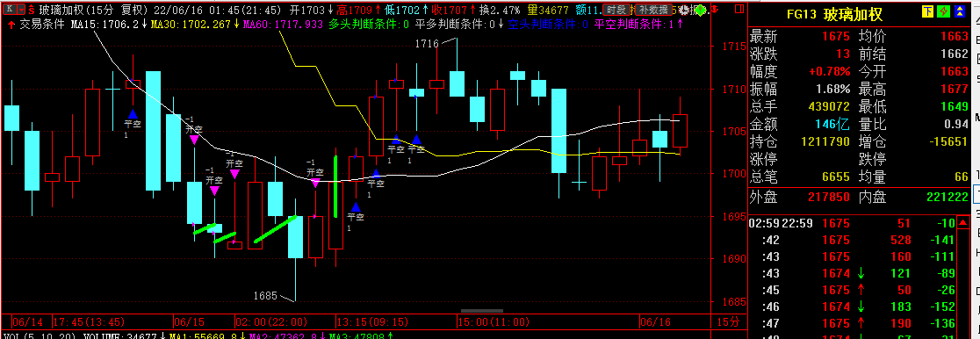Screen dimensions: 980x339
Task: Click the 内盘 value 221222
Action: tap(948, 197)
